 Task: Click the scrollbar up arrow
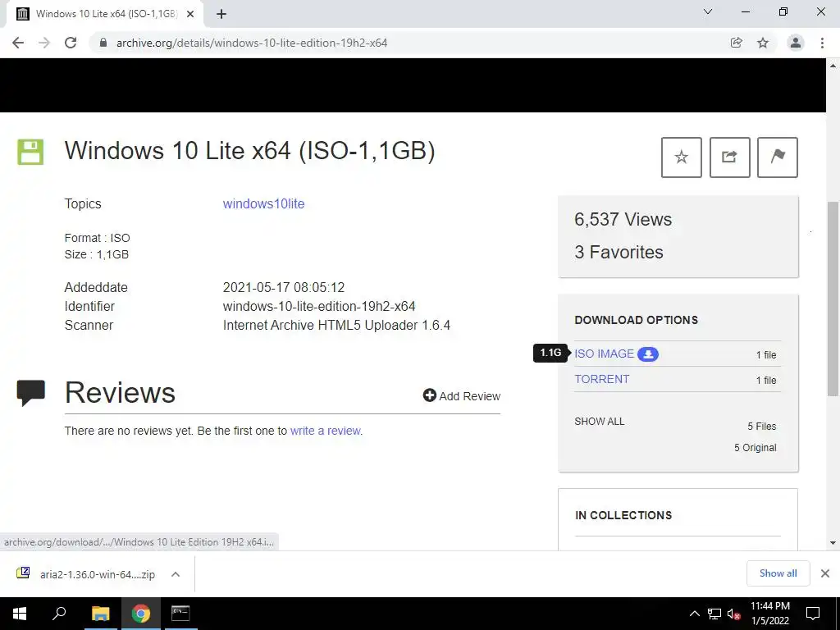833,66
